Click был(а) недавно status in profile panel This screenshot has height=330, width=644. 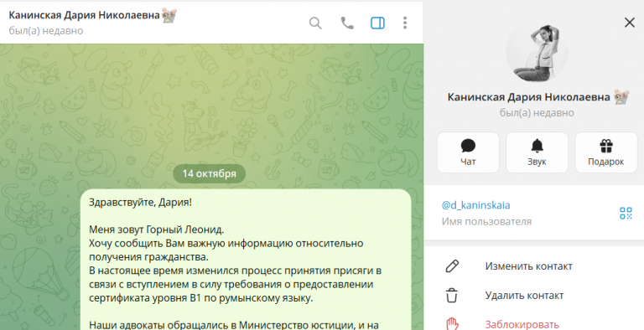click(537, 112)
